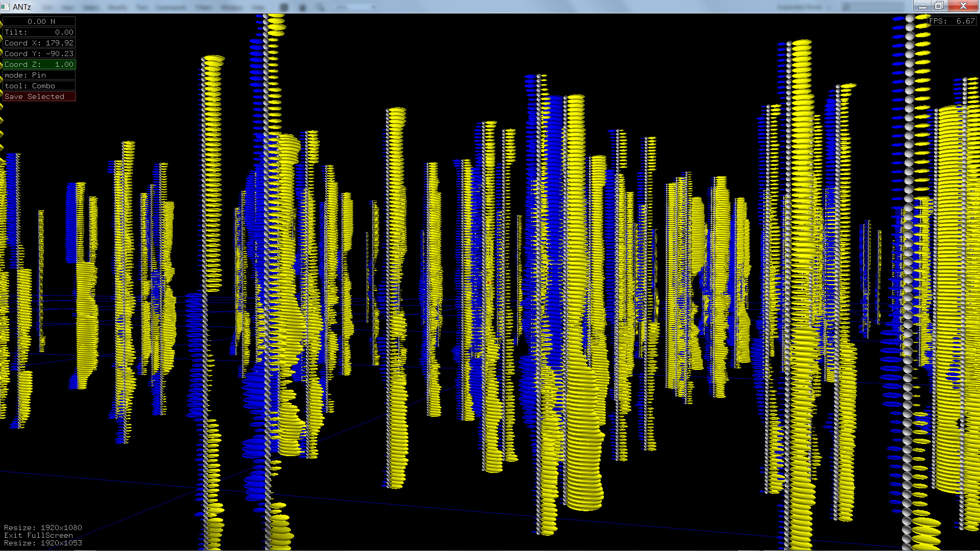The image size is (980, 551).
Task: Pick the gray-sphere pin column near the left
Action: tap(205, 204)
